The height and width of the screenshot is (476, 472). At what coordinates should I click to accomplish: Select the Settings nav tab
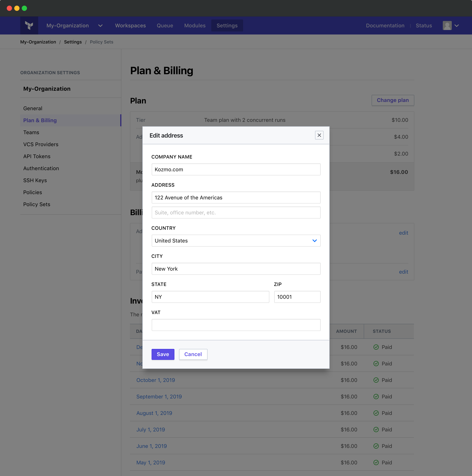click(227, 26)
